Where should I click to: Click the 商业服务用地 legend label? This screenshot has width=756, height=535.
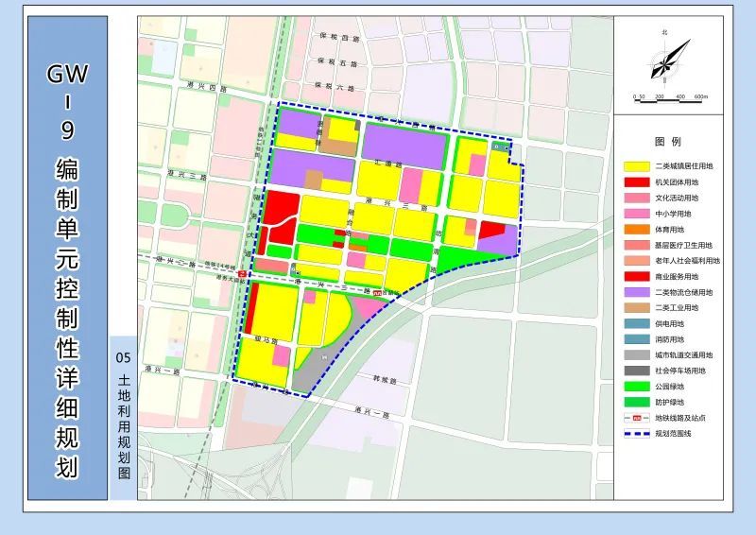click(677, 276)
